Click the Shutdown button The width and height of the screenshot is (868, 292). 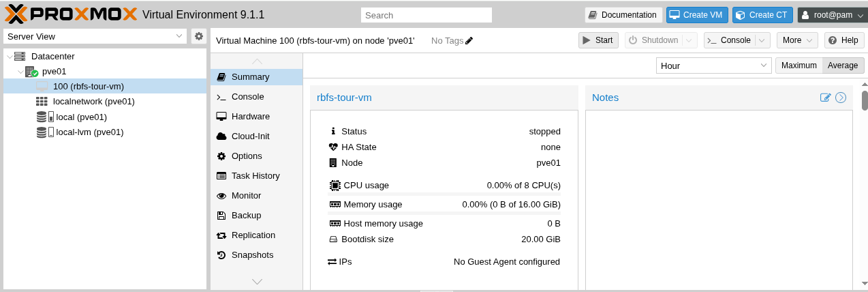653,40
